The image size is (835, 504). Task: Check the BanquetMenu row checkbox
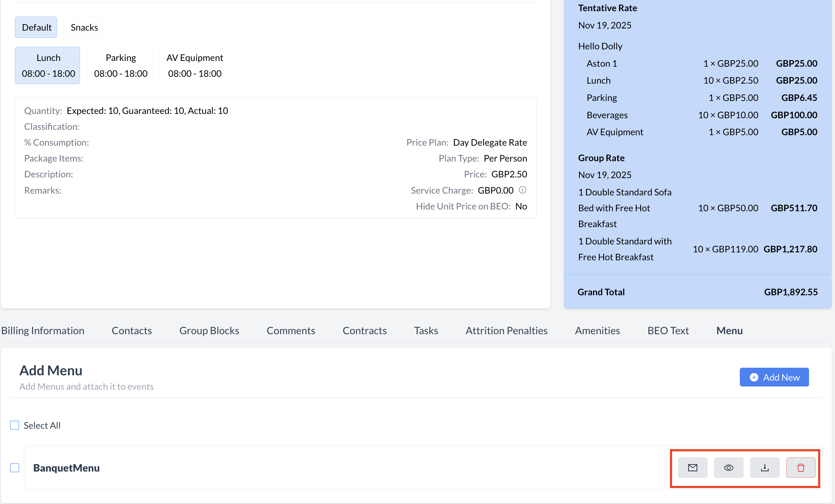[15, 468]
